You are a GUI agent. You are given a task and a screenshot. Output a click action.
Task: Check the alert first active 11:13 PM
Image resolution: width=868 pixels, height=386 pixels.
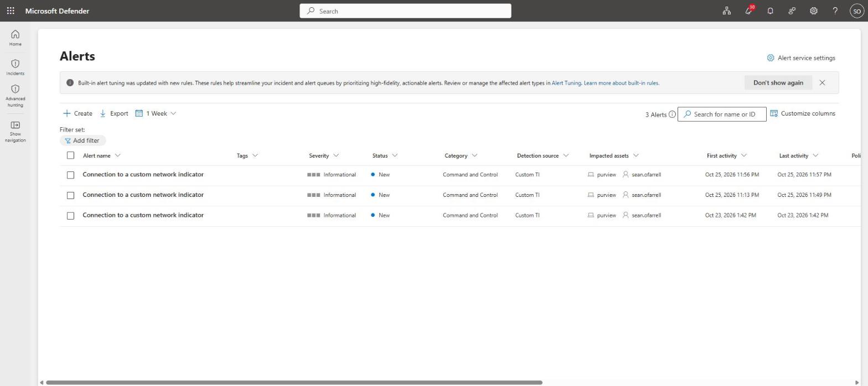pos(70,195)
